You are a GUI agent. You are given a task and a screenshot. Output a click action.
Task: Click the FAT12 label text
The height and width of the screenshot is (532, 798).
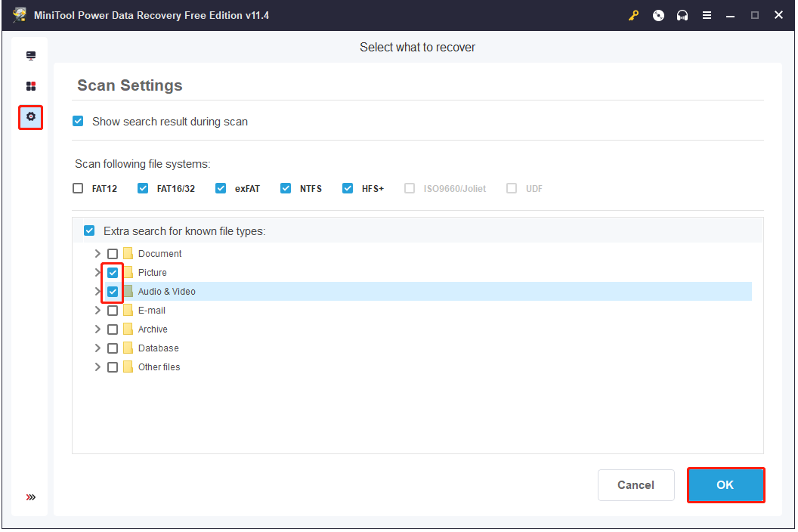[104, 188]
